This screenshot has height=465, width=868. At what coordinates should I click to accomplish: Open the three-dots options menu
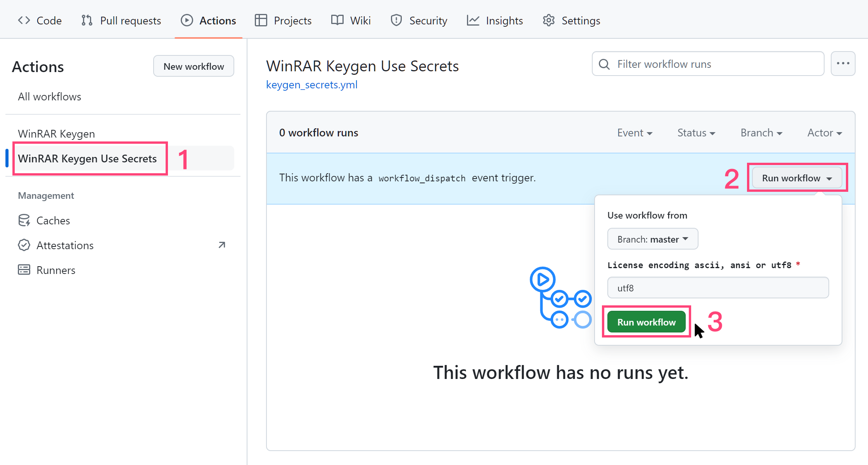843,64
